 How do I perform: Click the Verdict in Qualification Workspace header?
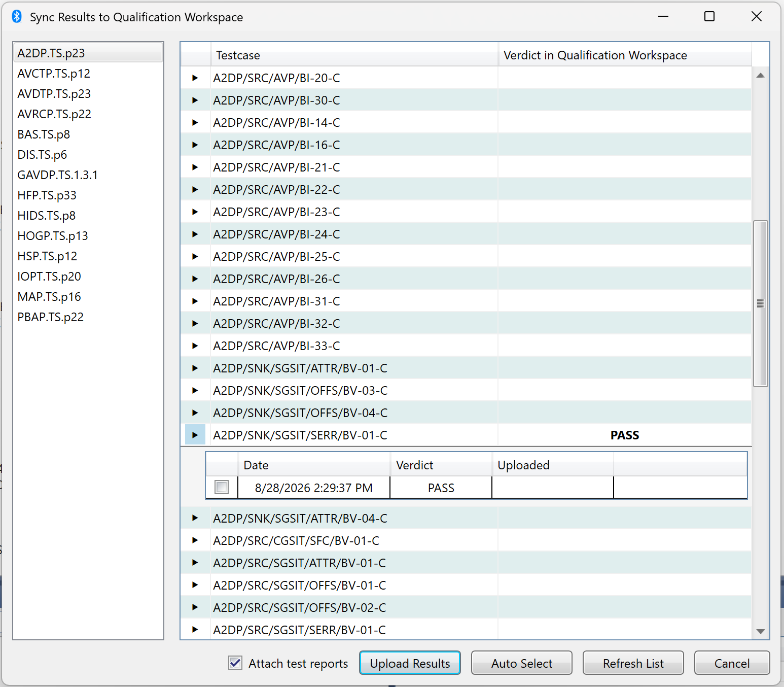pos(625,55)
